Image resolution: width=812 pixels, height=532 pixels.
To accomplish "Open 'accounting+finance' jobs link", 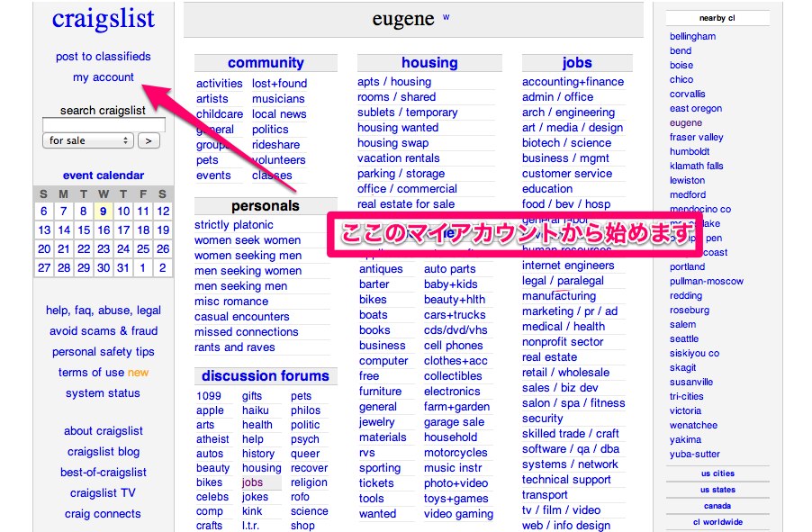I will (x=573, y=82).
